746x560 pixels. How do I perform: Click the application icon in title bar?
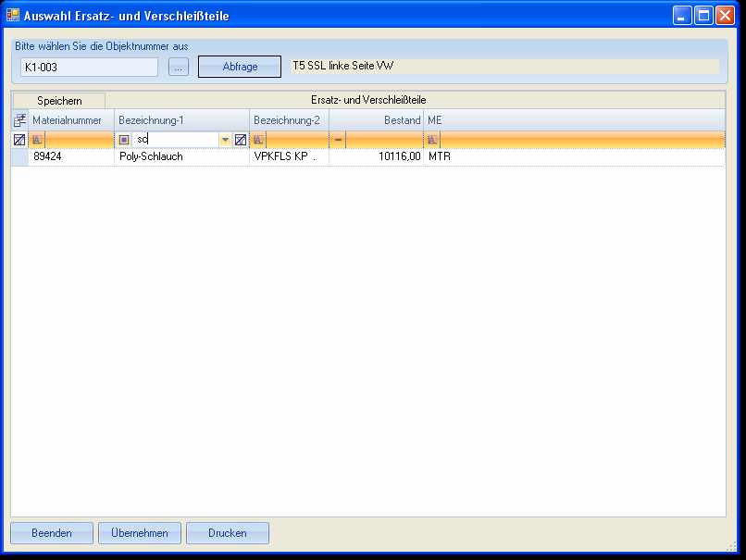tap(13, 15)
